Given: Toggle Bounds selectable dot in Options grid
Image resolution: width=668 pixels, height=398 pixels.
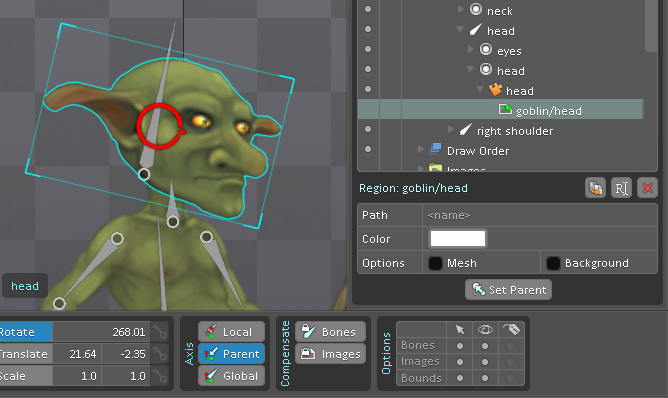Looking at the screenshot, I should point(460,378).
